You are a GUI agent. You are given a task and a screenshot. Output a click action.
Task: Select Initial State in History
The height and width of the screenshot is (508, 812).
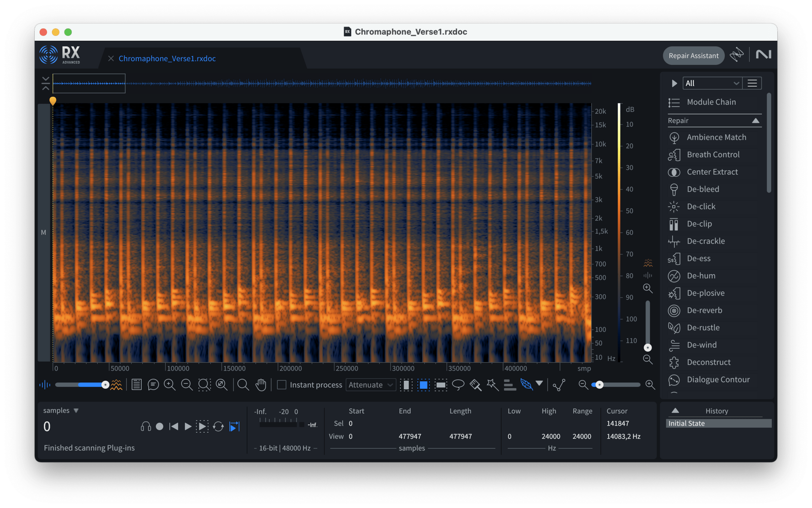(719, 423)
